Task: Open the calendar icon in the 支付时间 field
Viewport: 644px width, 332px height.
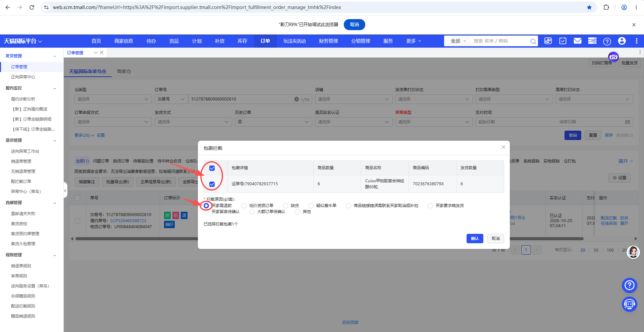Action: click(628, 122)
